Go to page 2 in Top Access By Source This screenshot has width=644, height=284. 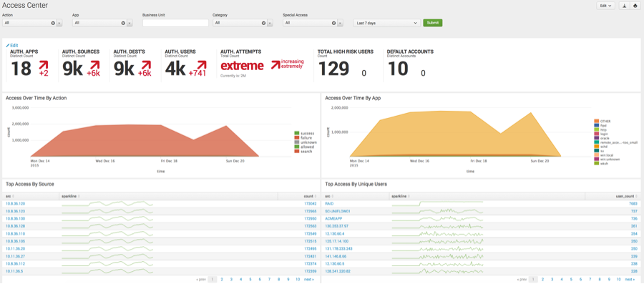click(221, 279)
